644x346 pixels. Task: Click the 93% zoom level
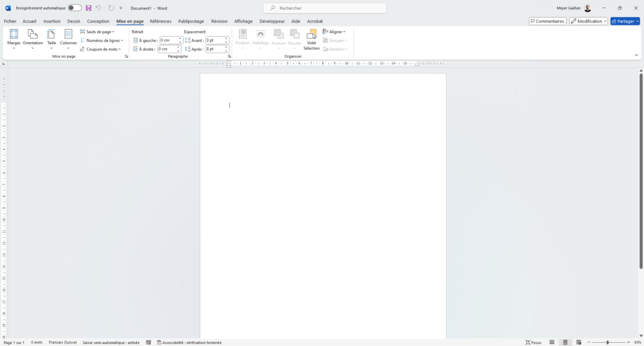click(638, 342)
